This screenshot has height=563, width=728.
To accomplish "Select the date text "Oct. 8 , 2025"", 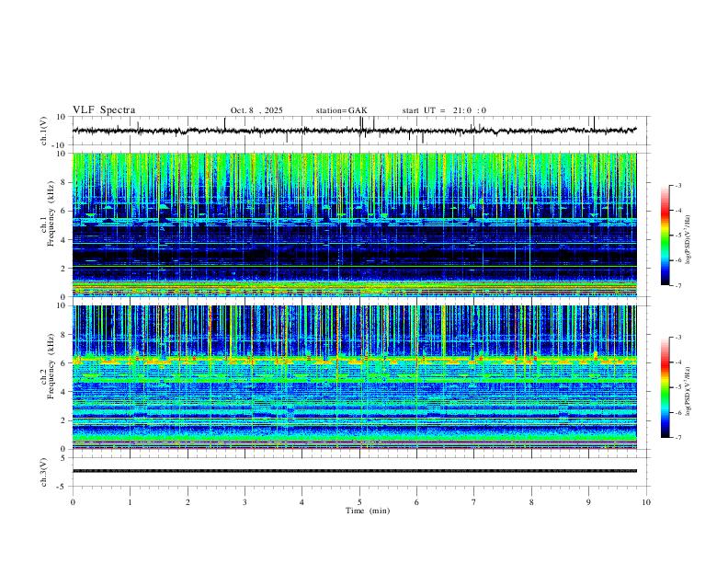I will pos(256,110).
